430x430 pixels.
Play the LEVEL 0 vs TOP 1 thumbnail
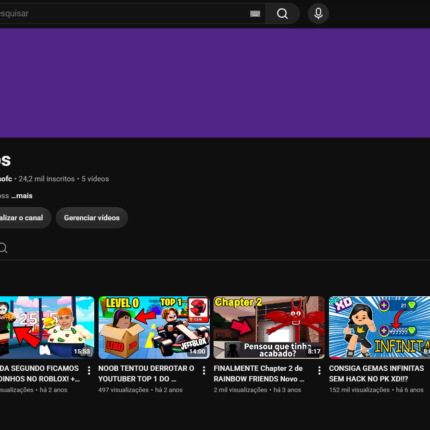[154, 327]
